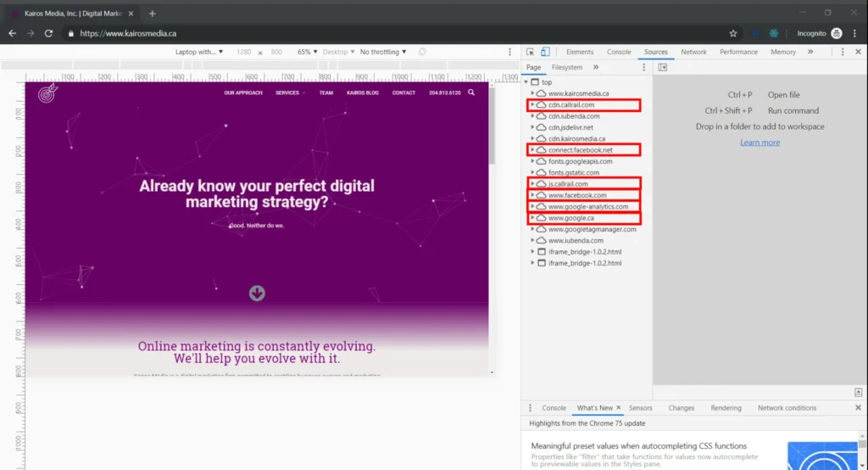
Task: Open the DevTools customize three-dot menu
Action: pos(842,52)
